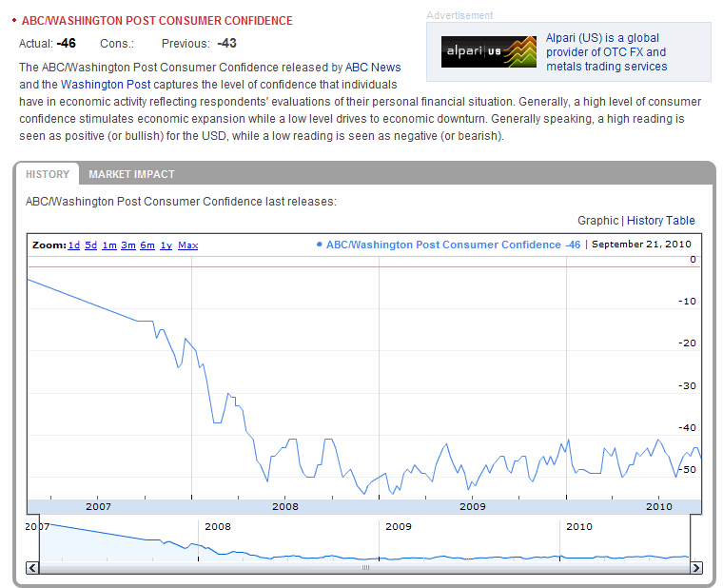Viewport: 723px width, 588px height.
Task: Click the 2008 label on the main chart axis
Action: pos(285,506)
